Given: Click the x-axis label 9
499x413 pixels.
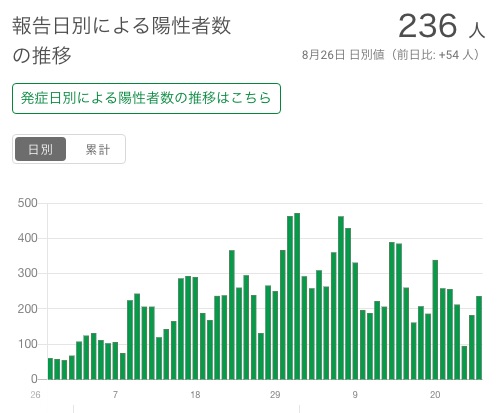Looking at the screenshot, I should (355, 395).
